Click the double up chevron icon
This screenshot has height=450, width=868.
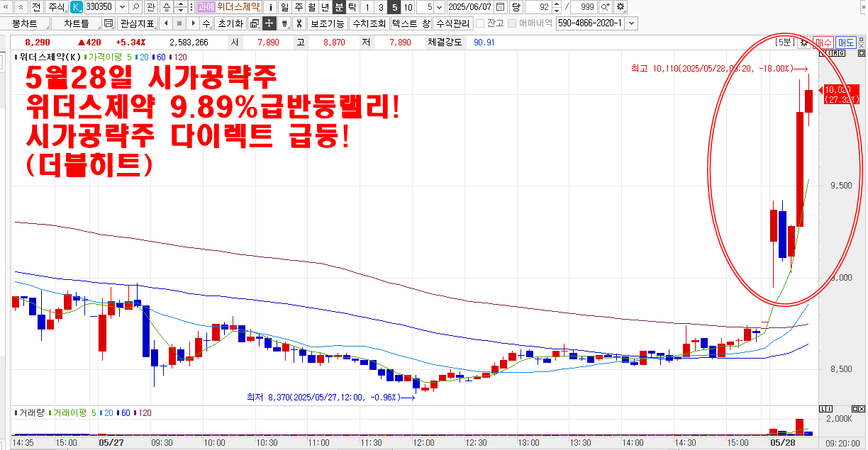click(20, 7)
